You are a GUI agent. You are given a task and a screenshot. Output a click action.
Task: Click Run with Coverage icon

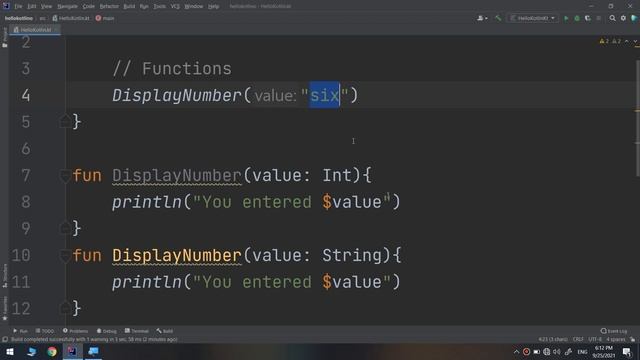point(588,18)
